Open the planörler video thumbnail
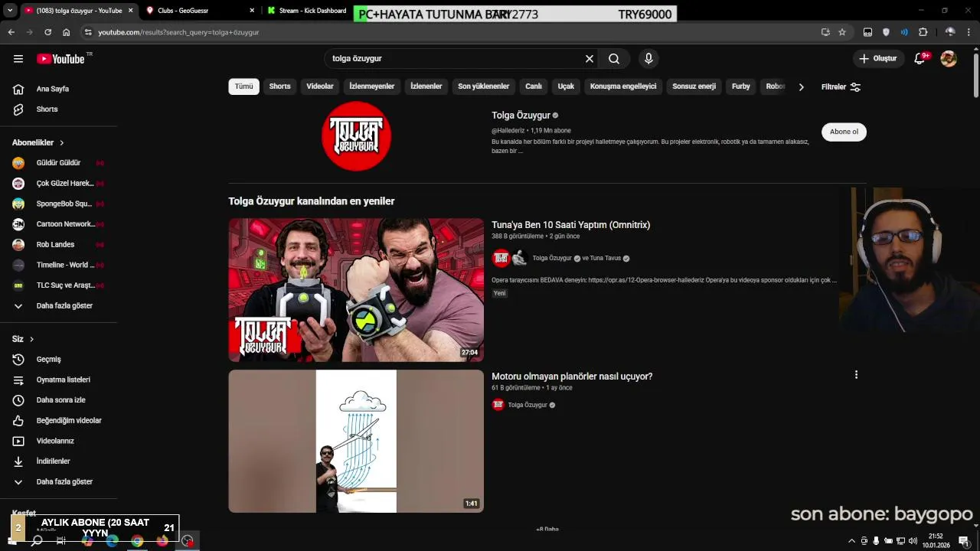 tap(356, 442)
